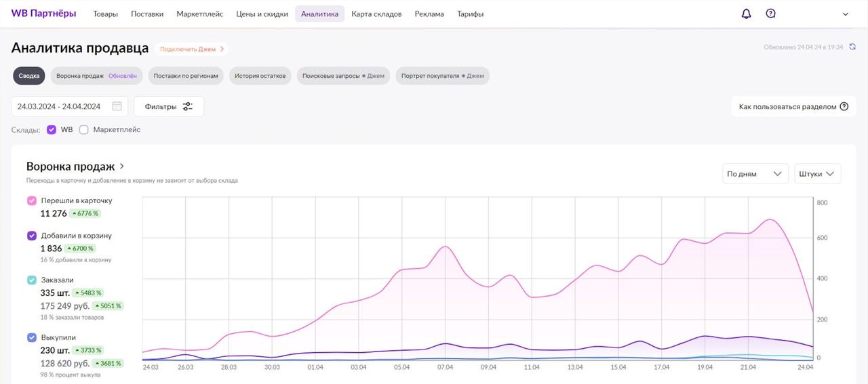Enable the Маркетплейс warehouse checkbox

(x=84, y=129)
